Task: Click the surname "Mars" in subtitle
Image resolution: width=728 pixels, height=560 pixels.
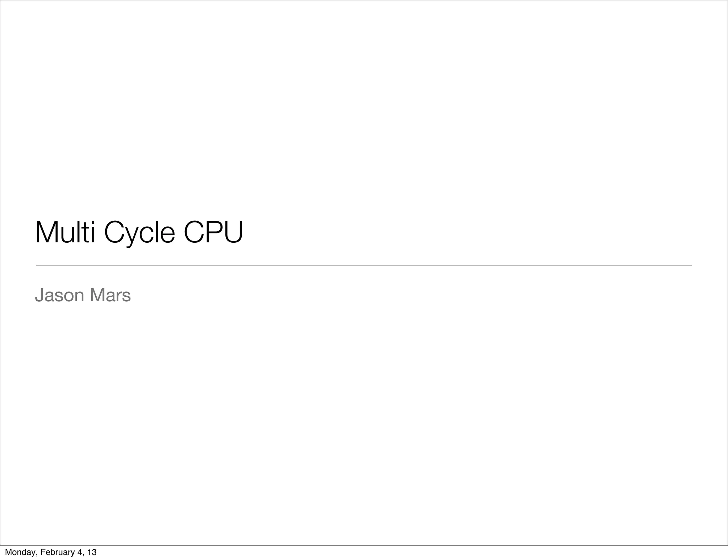Action: click(110, 295)
